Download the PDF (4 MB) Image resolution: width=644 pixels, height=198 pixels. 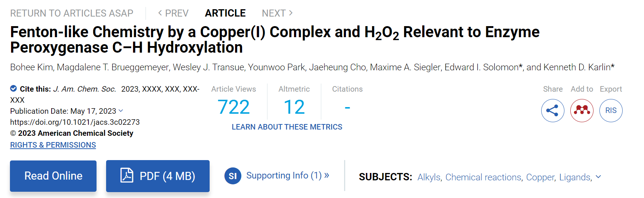tap(158, 176)
